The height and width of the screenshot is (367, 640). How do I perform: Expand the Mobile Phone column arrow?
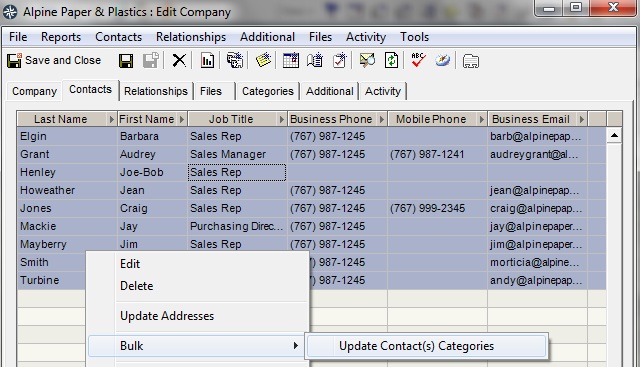tap(482, 119)
